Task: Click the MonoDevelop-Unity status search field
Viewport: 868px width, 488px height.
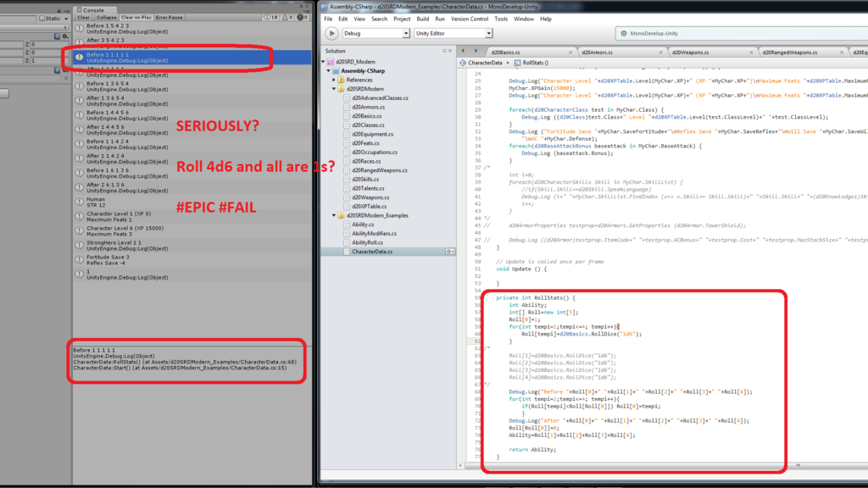Action: click(742, 34)
